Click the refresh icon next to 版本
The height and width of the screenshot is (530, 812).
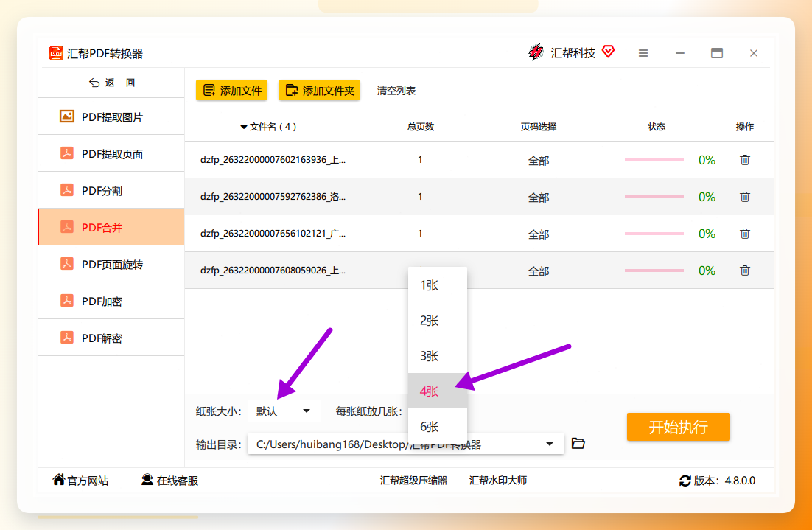[685, 481]
